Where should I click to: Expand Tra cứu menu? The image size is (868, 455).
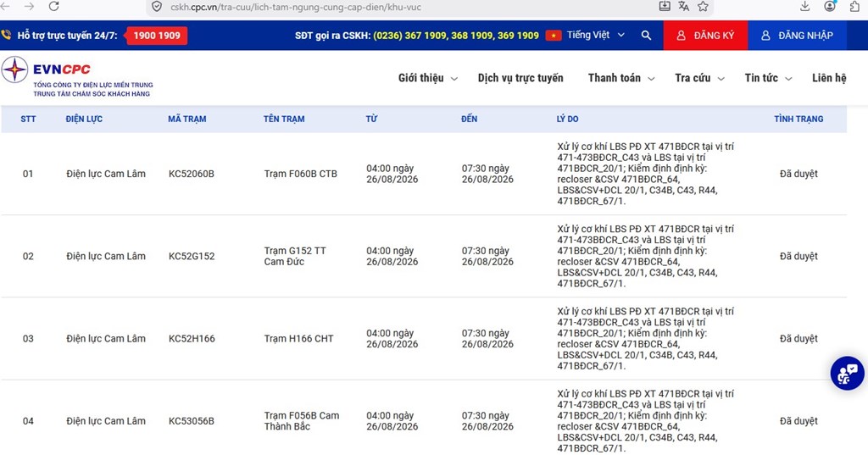pyautogui.click(x=699, y=78)
